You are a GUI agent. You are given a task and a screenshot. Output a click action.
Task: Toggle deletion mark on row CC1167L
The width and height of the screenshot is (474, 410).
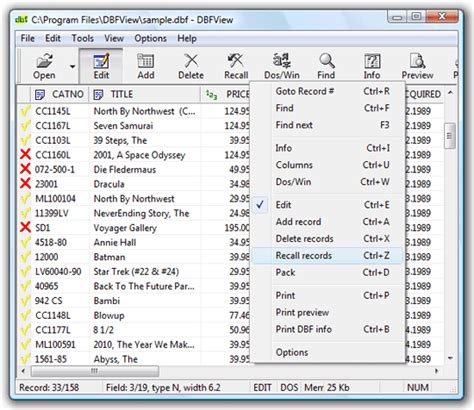click(x=25, y=126)
